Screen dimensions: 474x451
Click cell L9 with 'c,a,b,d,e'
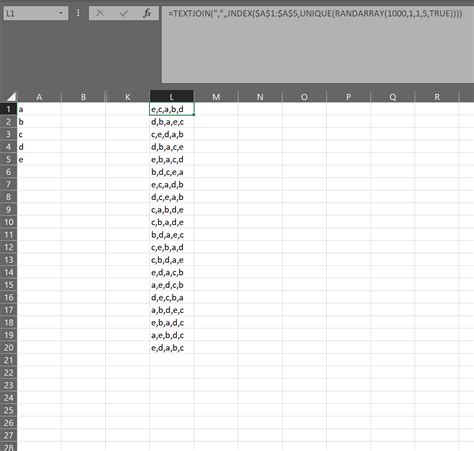pos(171,210)
